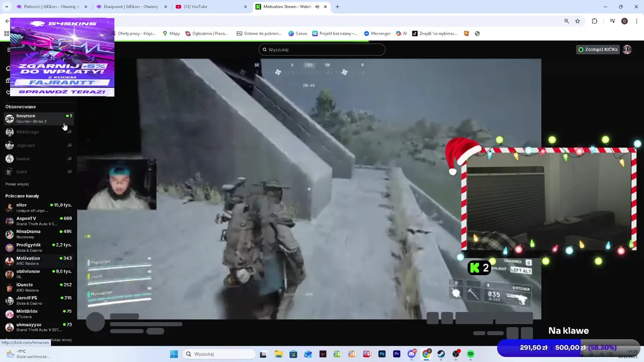The height and width of the screenshot is (362, 644).
Task: Open the Messenger bookmark
Action: click(x=377, y=34)
